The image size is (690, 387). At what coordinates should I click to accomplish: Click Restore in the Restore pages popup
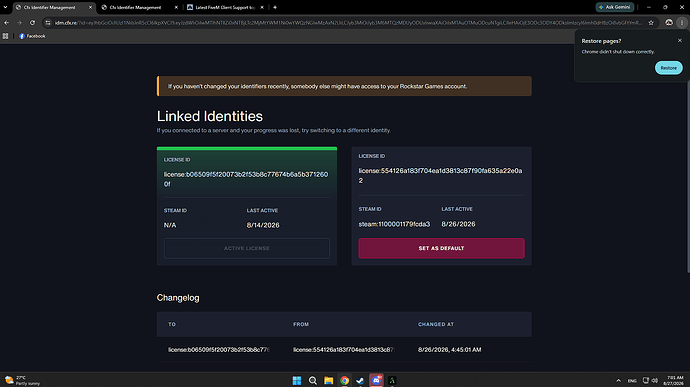pyautogui.click(x=668, y=68)
